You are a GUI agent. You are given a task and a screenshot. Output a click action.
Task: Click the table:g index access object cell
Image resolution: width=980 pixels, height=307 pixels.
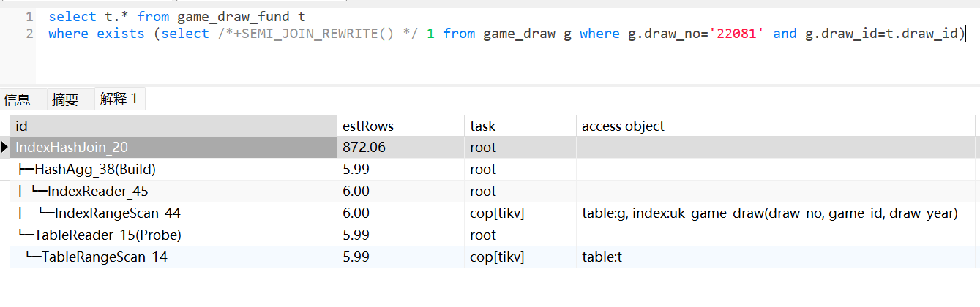tap(776, 213)
